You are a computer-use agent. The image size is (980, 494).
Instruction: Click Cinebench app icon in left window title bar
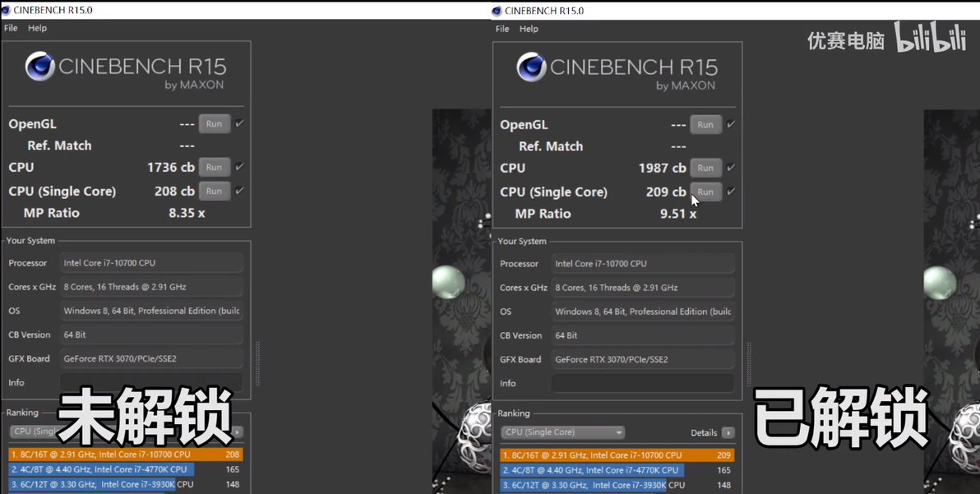point(7,10)
